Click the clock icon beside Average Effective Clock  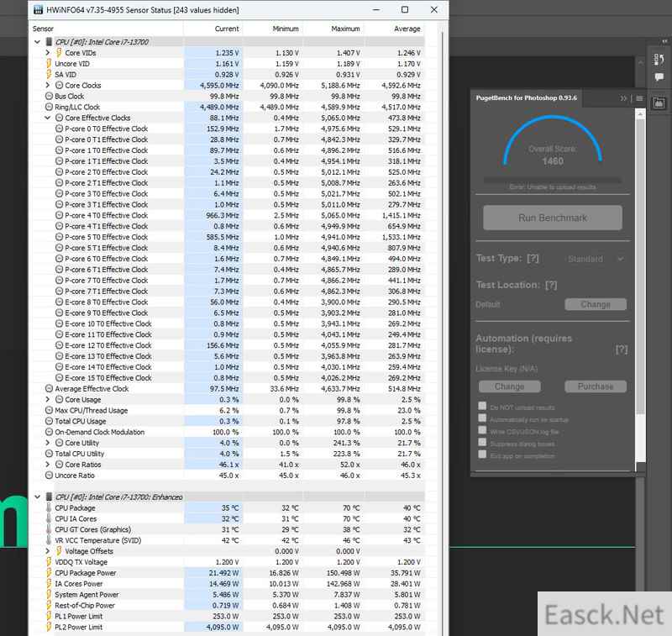coord(49,389)
